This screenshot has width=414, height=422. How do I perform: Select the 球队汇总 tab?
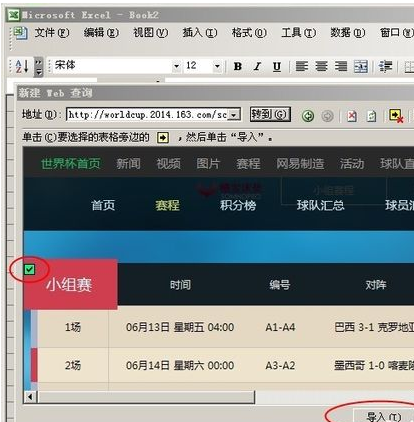tap(321, 205)
